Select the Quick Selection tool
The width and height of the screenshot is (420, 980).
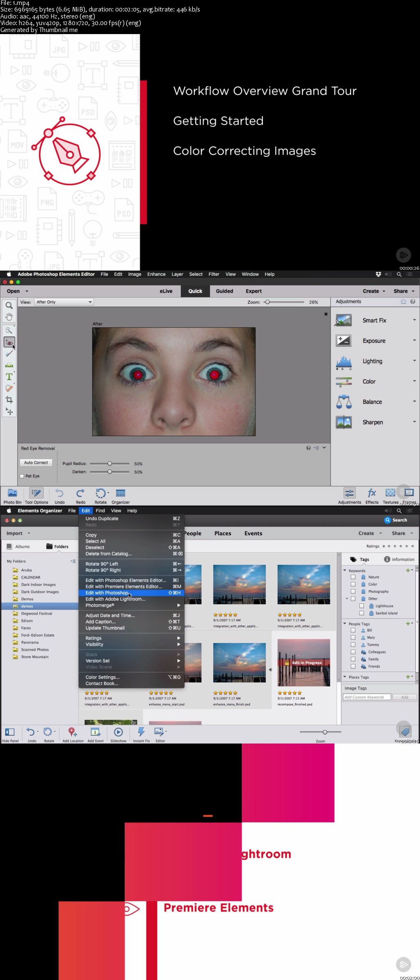click(x=9, y=330)
